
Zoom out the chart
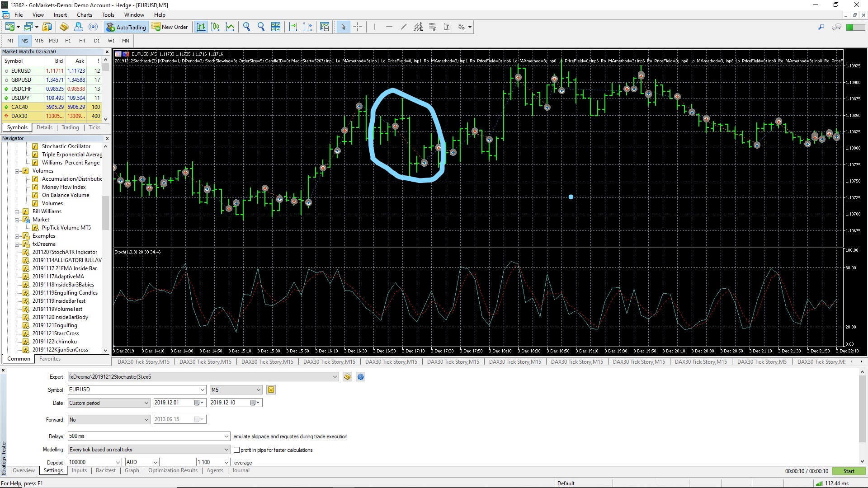tap(261, 27)
